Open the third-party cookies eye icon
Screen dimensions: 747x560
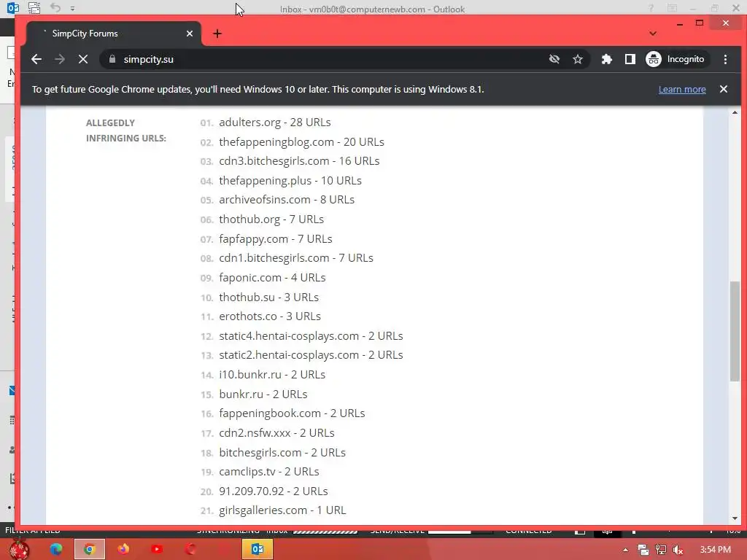tap(554, 59)
